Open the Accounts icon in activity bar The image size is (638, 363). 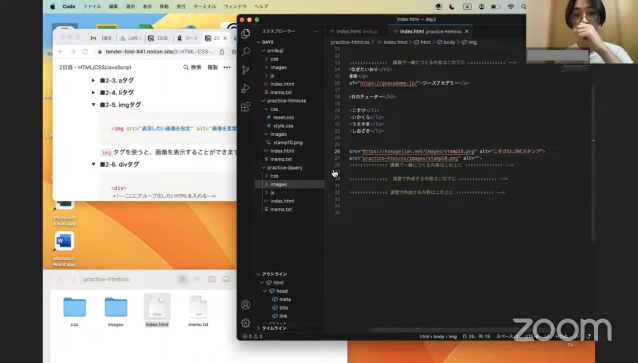245,305
